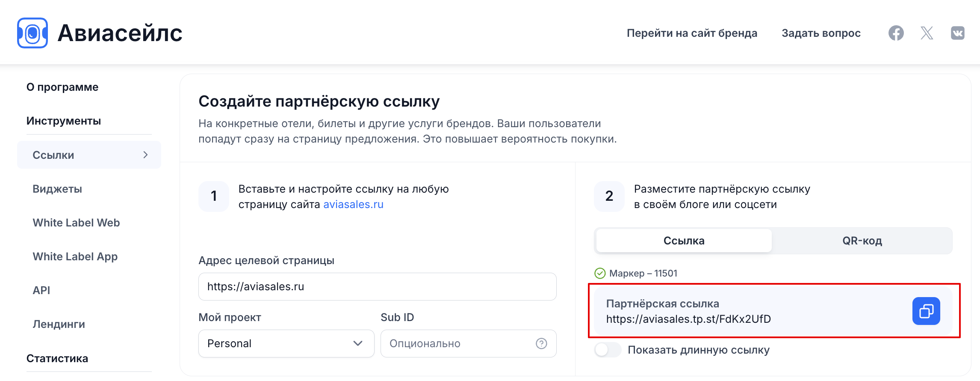Expand the Ссылки chevron arrow
The width and height of the screenshot is (980, 381).
tap(145, 155)
